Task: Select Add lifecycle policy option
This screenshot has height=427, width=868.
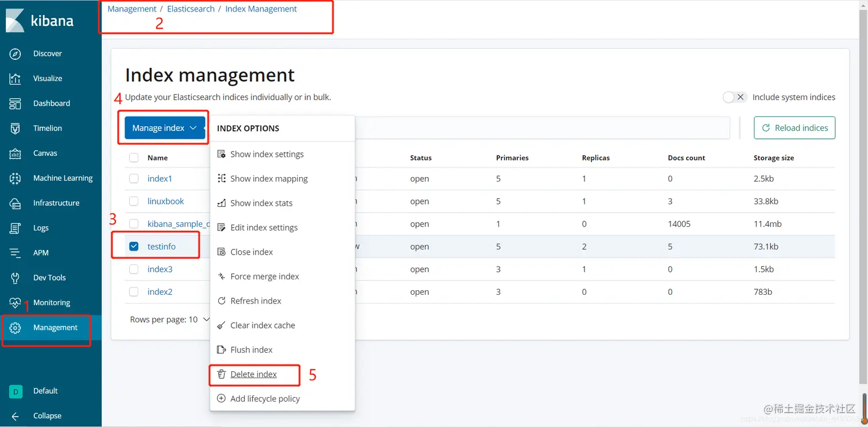Action: click(282, 398)
